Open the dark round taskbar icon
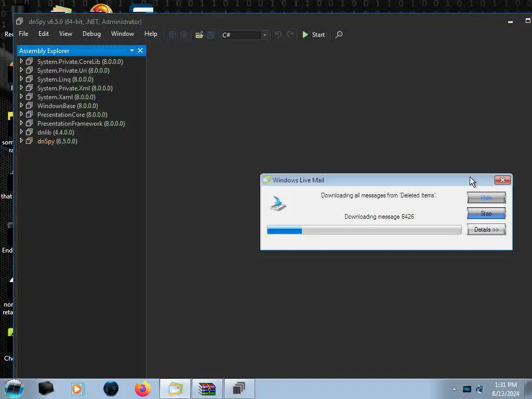The image size is (532, 399). (111, 389)
